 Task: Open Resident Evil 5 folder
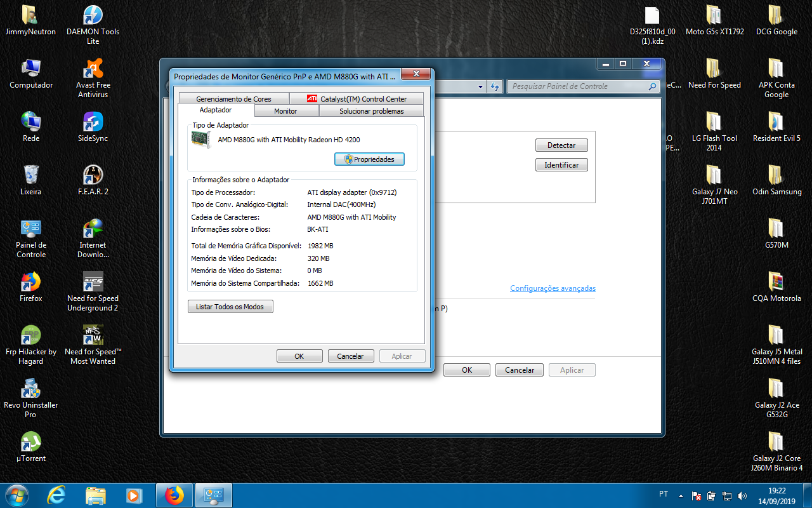tap(776, 127)
